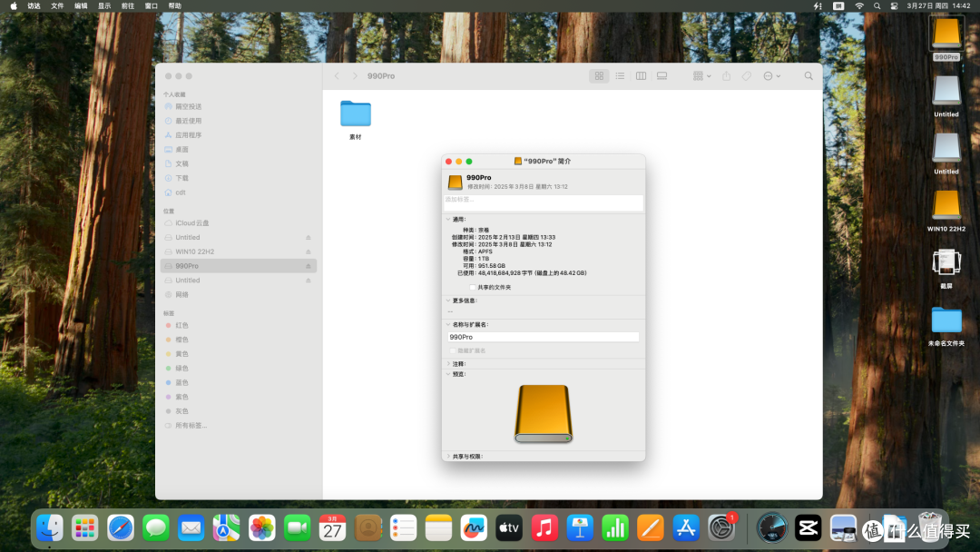Open the 编辑 menu
The height and width of the screenshot is (552, 980).
(x=82, y=5)
